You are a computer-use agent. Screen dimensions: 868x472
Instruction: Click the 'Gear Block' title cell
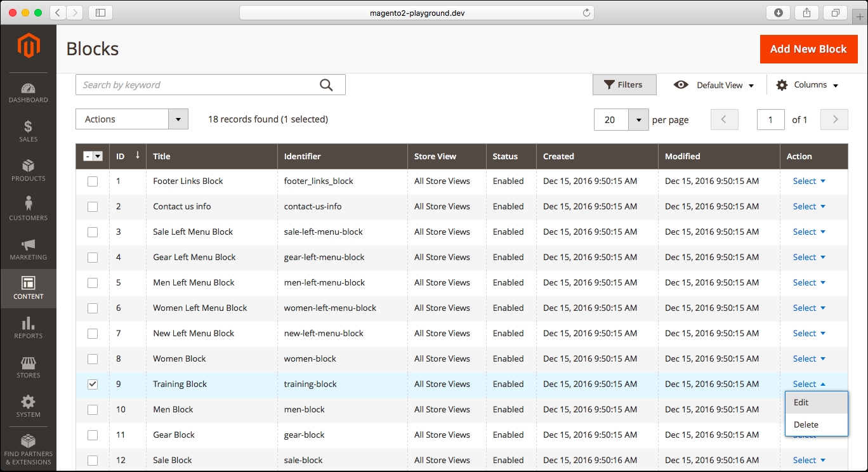174,435
